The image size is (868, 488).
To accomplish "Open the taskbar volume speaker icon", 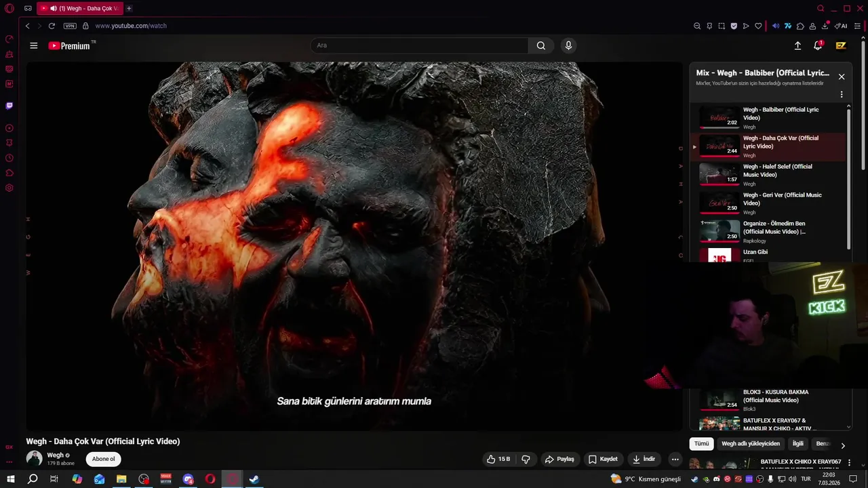I will pyautogui.click(x=793, y=479).
